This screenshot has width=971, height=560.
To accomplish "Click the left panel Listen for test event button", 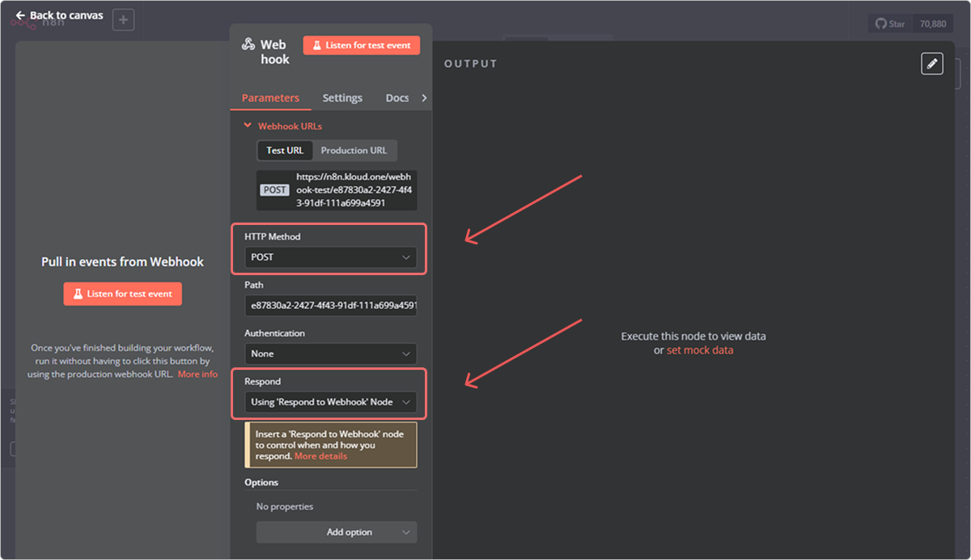I will pos(123,294).
